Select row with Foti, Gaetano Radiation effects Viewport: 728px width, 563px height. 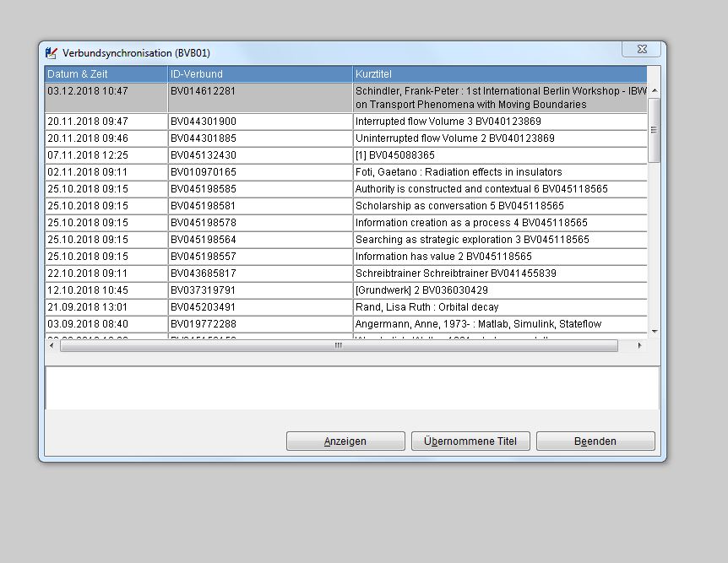click(x=500, y=172)
